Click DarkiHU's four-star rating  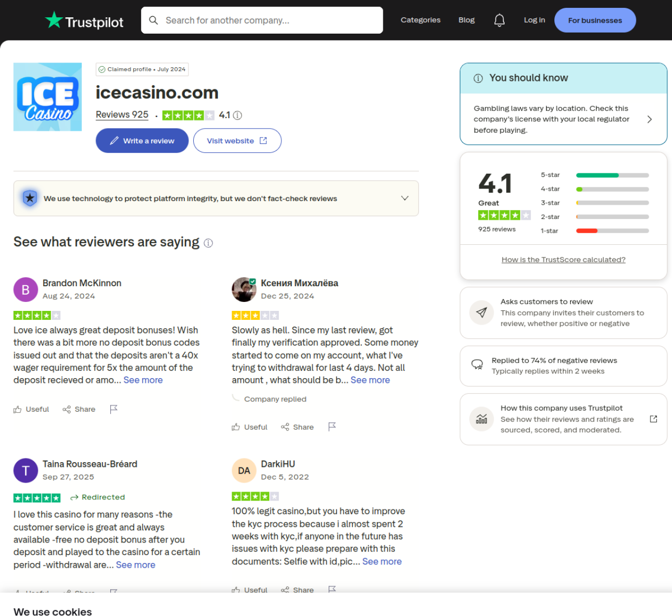(x=256, y=496)
